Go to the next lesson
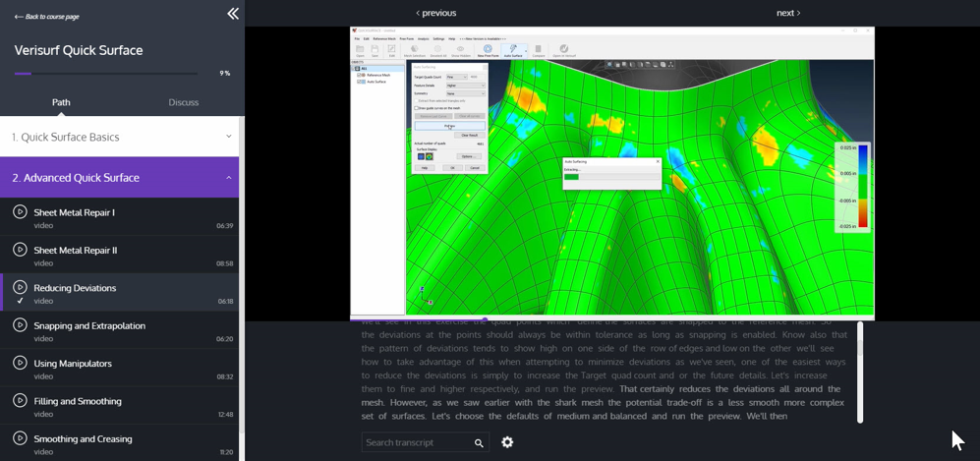The height and width of the screenshot is (461, 980). [x=788, y=13]
